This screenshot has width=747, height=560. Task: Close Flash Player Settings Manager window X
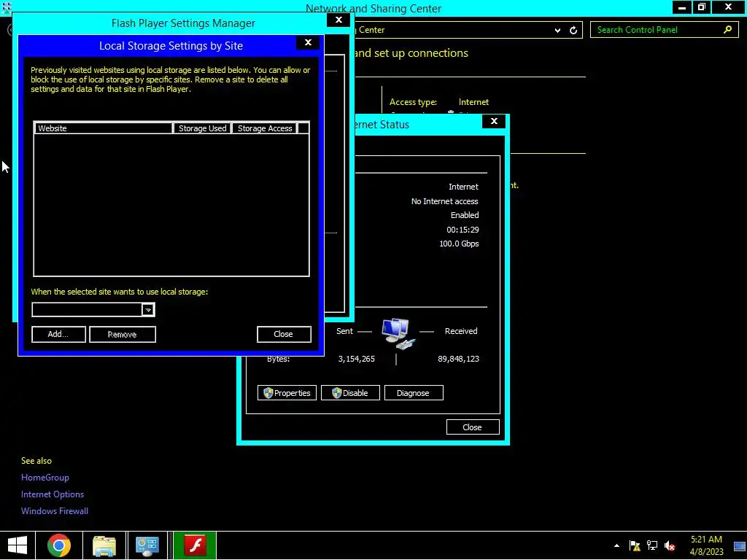click(x=338, y=20)
